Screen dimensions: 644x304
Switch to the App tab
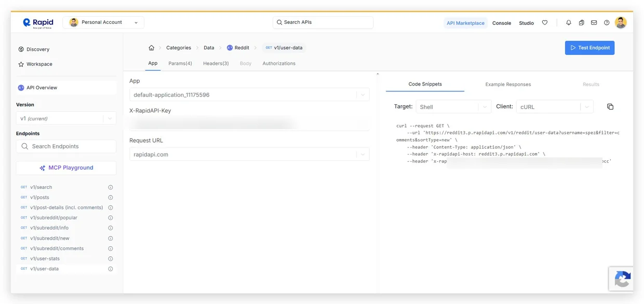153,63
